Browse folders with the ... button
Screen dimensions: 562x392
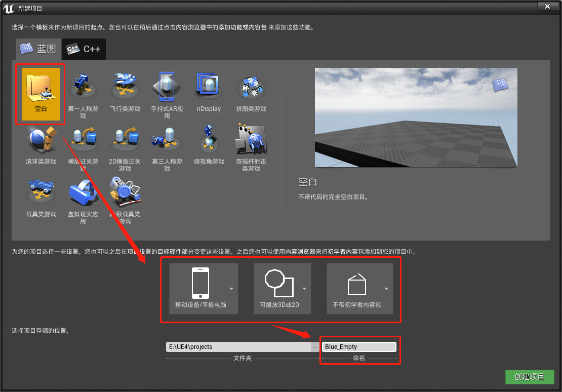315,346
